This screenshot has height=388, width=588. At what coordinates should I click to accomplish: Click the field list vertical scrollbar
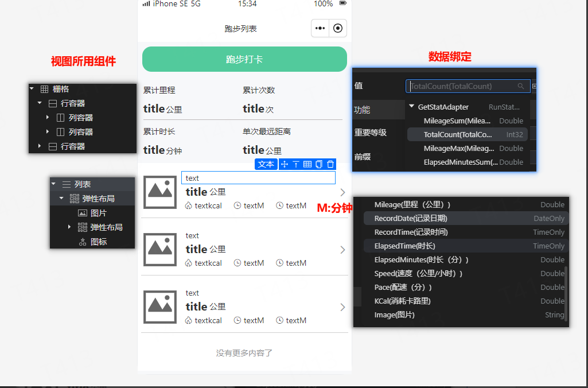coord(566,293)
